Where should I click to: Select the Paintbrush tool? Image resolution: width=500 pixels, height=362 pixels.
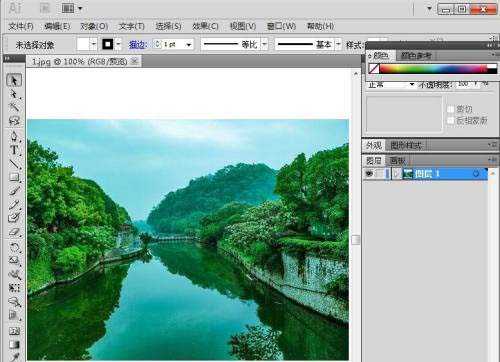click(14, 191)
